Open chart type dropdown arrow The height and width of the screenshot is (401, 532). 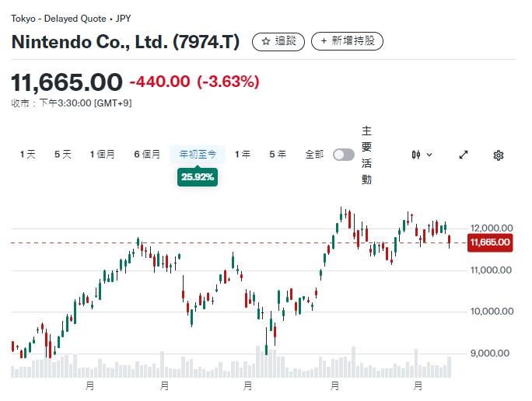tap(429, 155)
